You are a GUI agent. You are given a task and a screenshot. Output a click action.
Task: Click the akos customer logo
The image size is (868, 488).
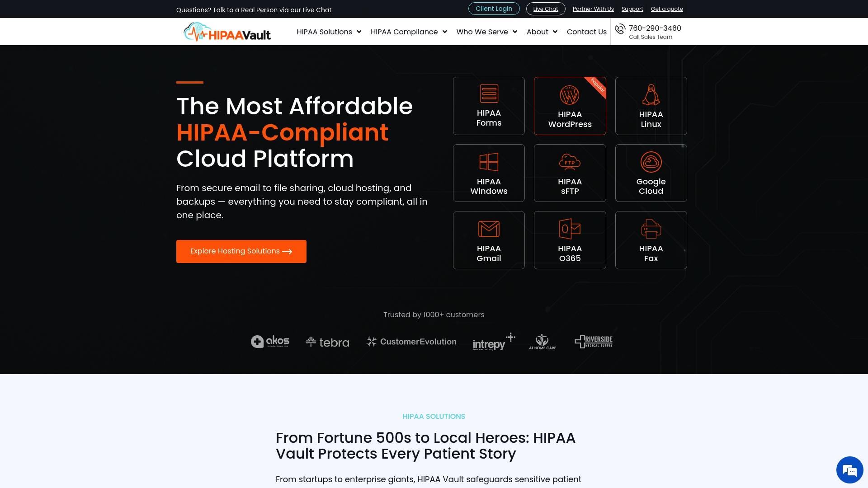pos(270,342)
